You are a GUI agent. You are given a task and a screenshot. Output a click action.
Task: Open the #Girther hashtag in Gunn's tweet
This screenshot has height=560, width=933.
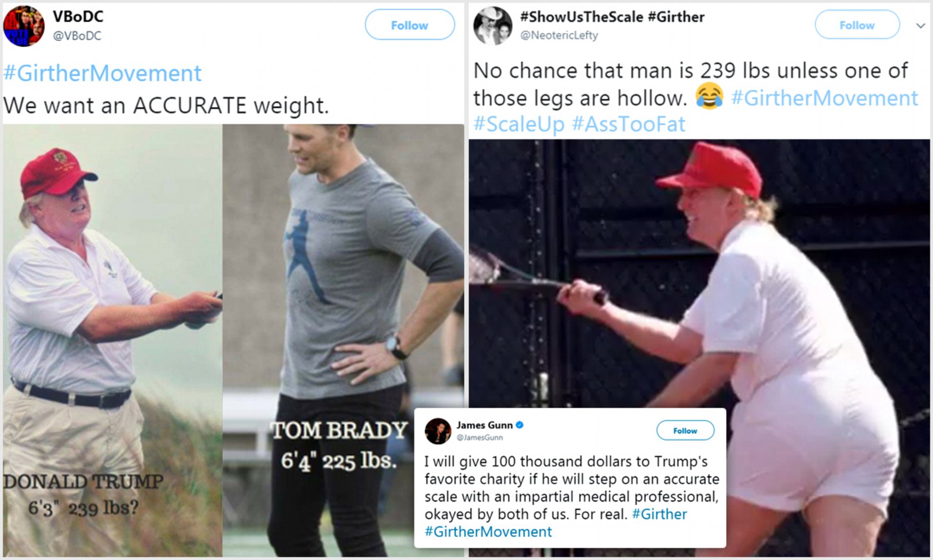[659, 514]
